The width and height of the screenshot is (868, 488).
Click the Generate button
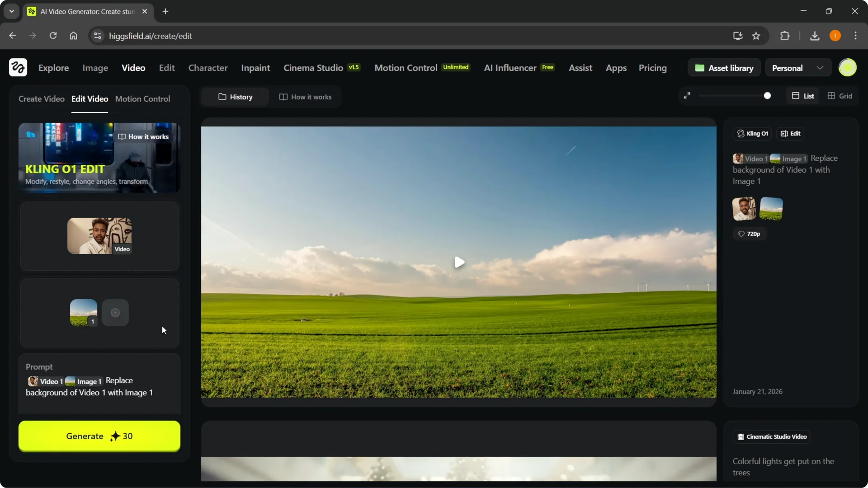pos(99,436)
